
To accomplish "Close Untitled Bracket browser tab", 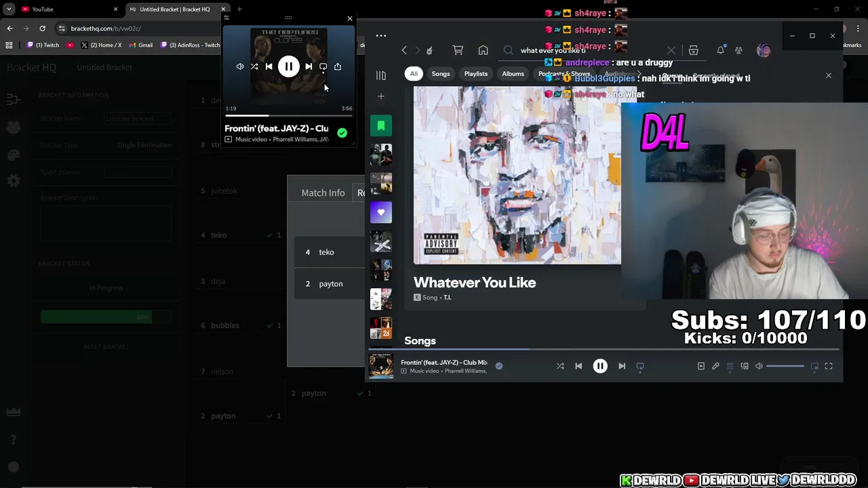I will (222, 9).
